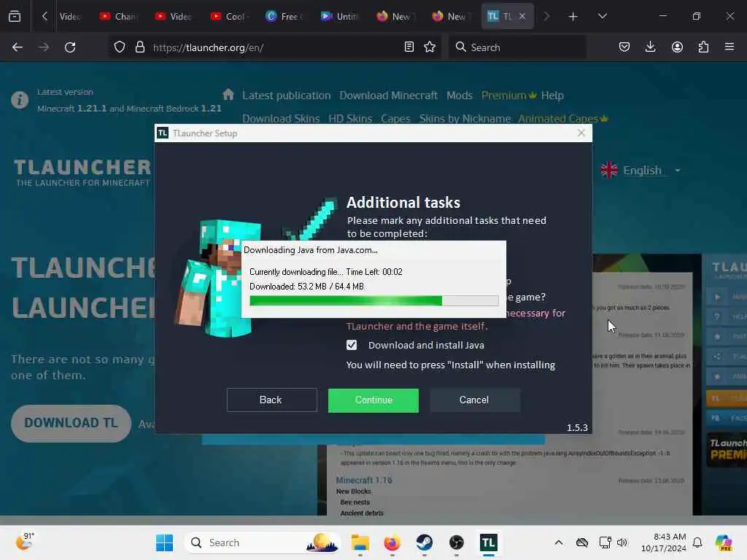Open the Firefox downloads panel
Viewport: 747px width, 560px height.
(650, 47)
